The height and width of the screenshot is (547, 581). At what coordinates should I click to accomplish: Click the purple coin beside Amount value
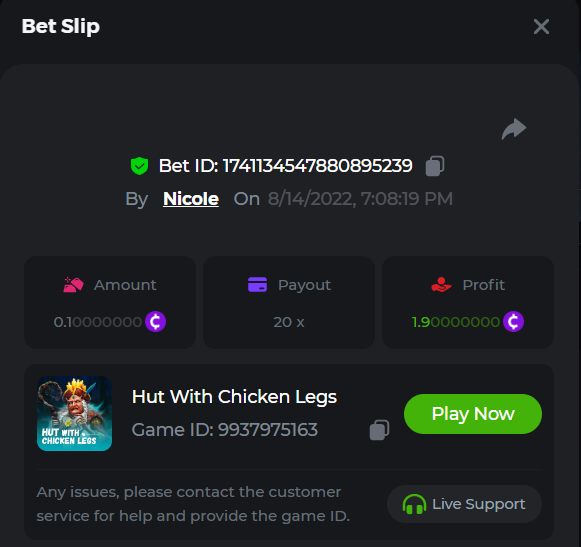(155, 321)
